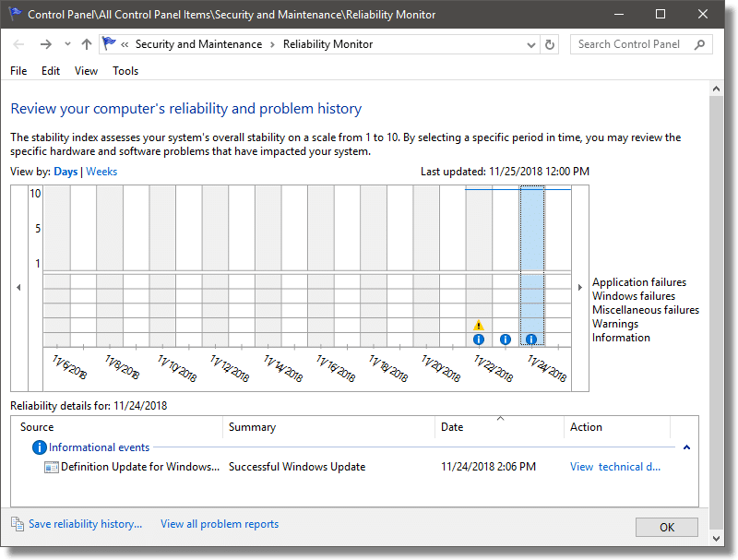Screen dimensions: 738x560
Task: Click the search magnifier in Search Control Panel
Action: pyautogui.click(x=700, y=43)
